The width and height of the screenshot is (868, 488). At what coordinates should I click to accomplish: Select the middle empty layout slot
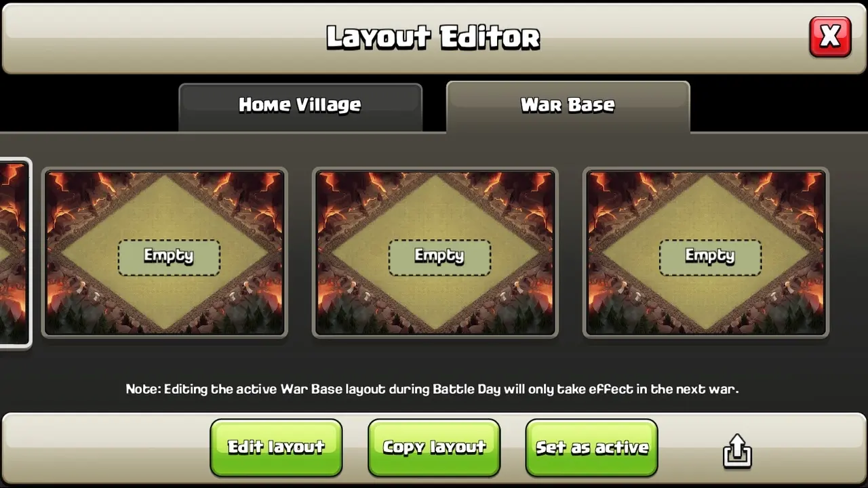click(435, 253)
